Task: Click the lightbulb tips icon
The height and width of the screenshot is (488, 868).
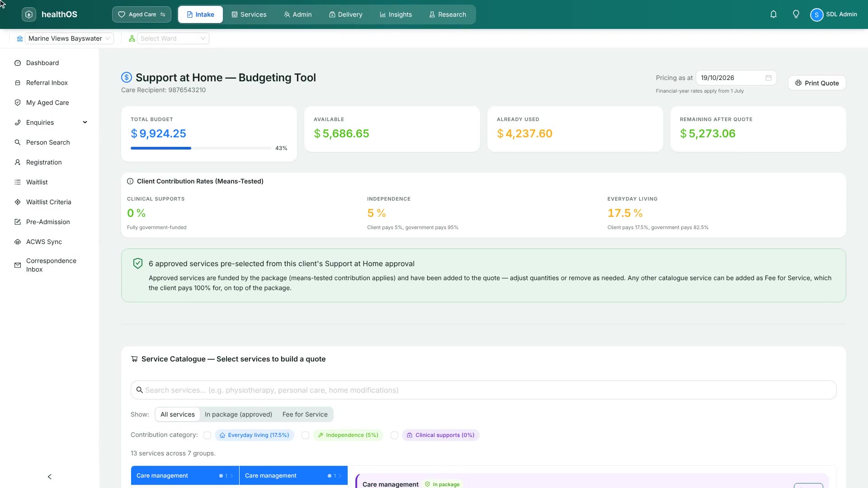Action: coord(796,14)
